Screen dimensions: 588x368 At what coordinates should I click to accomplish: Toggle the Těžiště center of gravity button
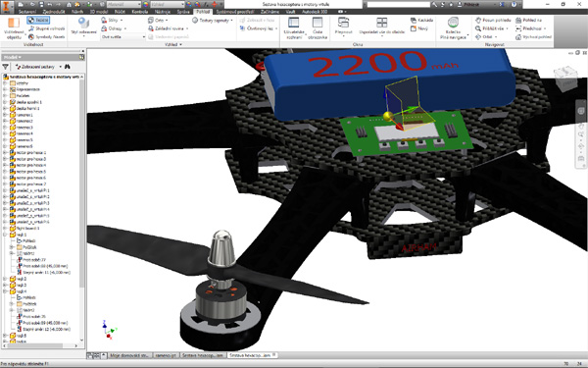point(38,21)
